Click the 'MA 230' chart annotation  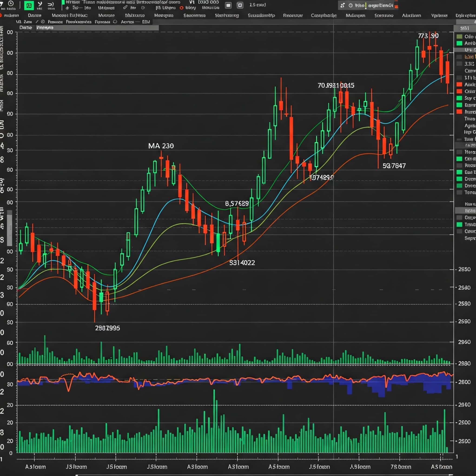[x=161, y=146]
